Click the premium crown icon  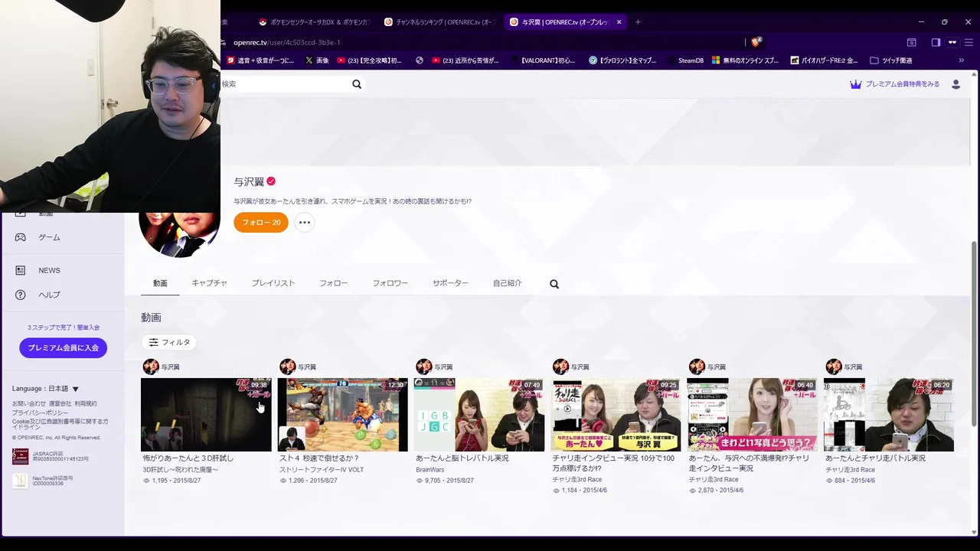click(856, 84)
